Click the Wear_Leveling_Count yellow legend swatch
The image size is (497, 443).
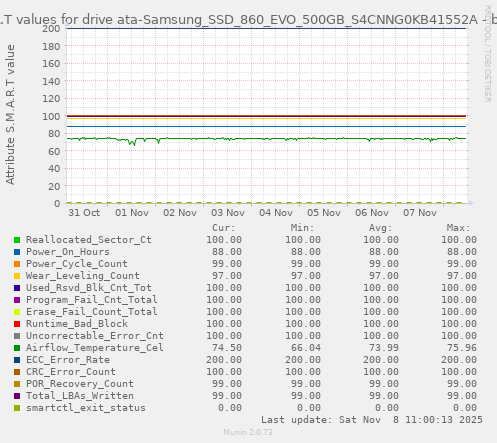(17, 276)
